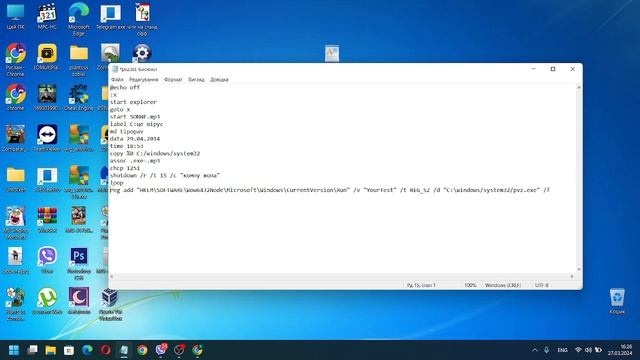This screenshot has width=640, height=360.
Task: Open the Формат menu
Action: pos(173,80)
